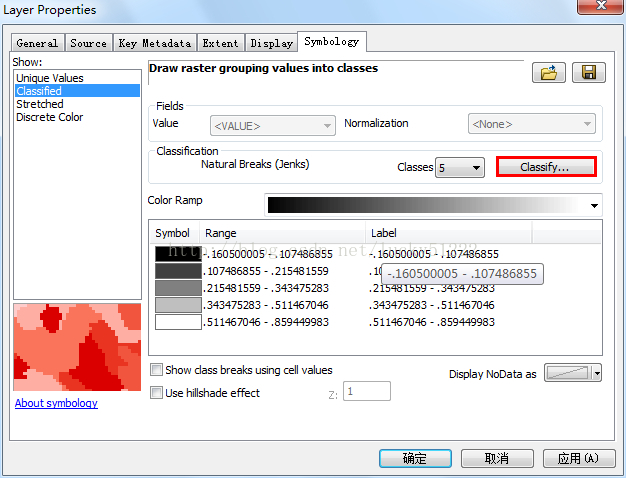Close the Layer Properties window
Viewport: 626px width, 478px height.
pyautogui.click(x=601, y=6)
